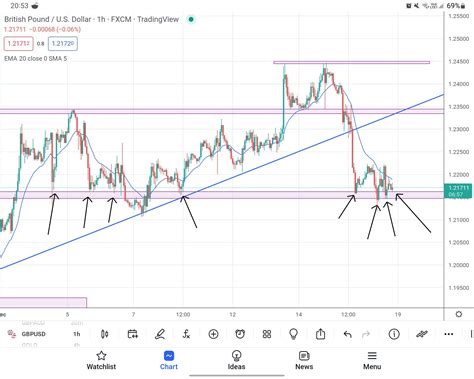Click the date label 14 on time axis
This screenshot has height=379, width=474.
click(x=299, y=314)
